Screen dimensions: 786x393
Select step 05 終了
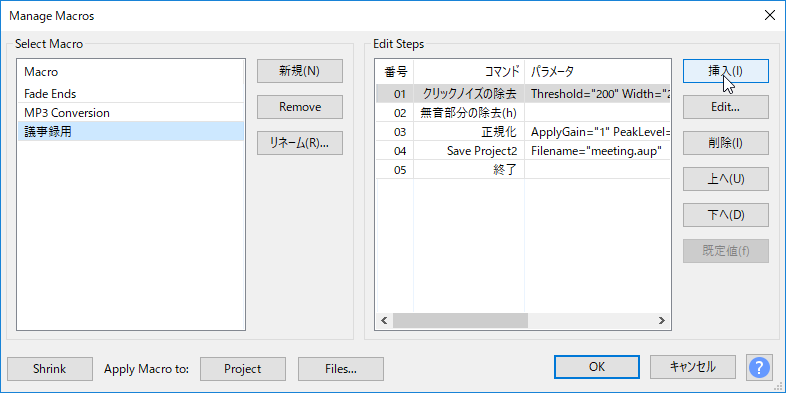pyautogui.click(x=522, y=169)
